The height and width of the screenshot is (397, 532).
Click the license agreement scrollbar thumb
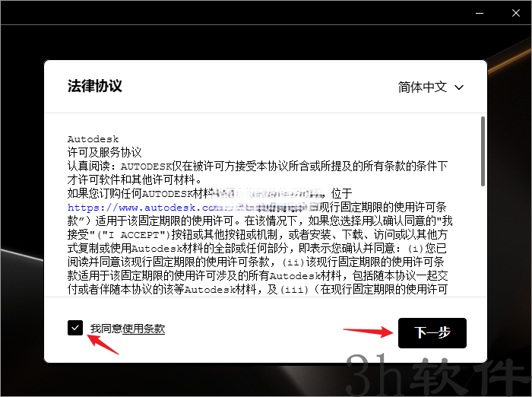(483, 151)
